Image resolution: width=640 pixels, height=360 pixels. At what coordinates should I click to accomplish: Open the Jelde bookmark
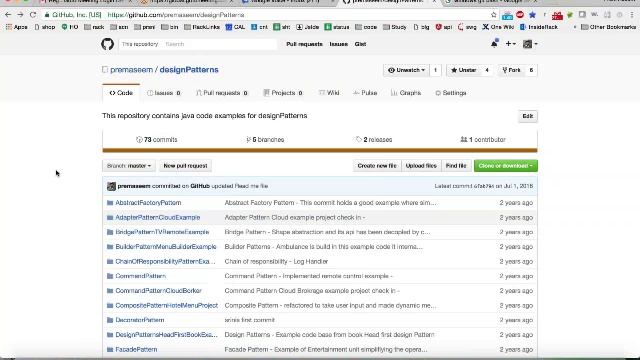click(x=307, y=27)
